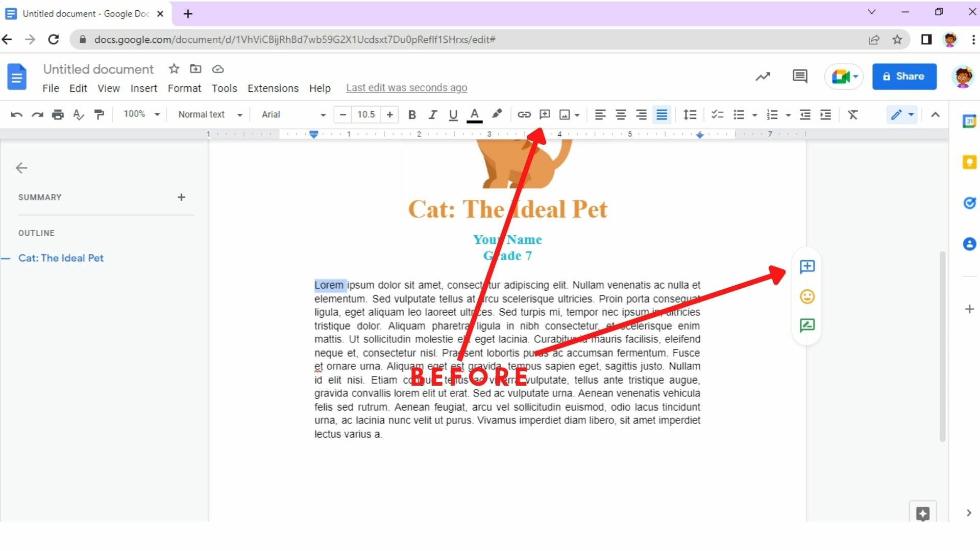Close the document outline with back arrow
Viewport: 980px width, 551px height.
[21, 168]
